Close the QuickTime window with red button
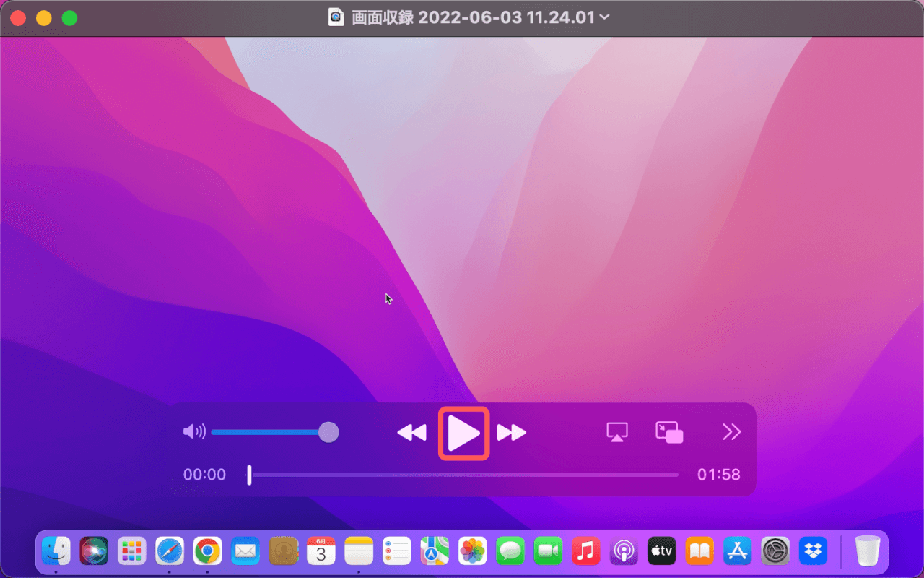The width and height of the screenshot is (924, 578). 17,18
